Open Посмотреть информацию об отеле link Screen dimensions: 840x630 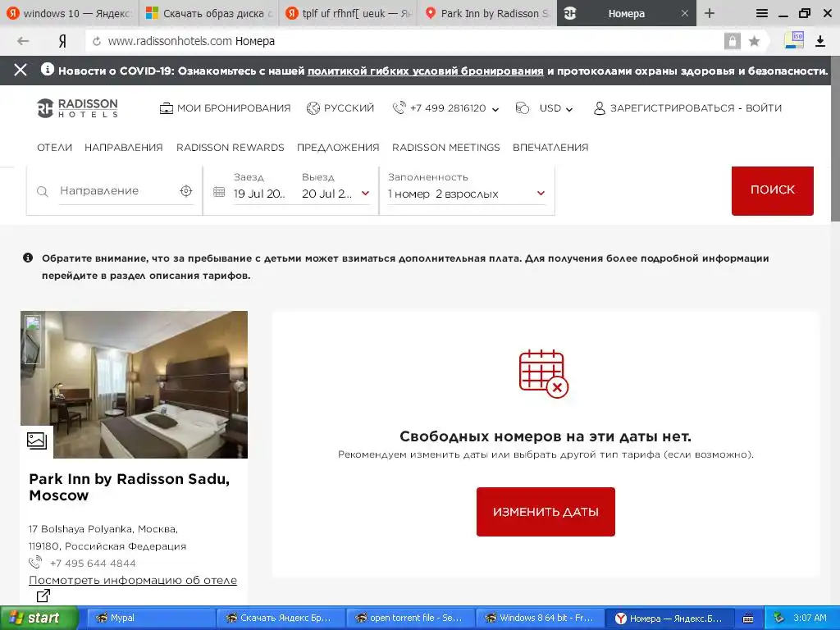point(132,580)
